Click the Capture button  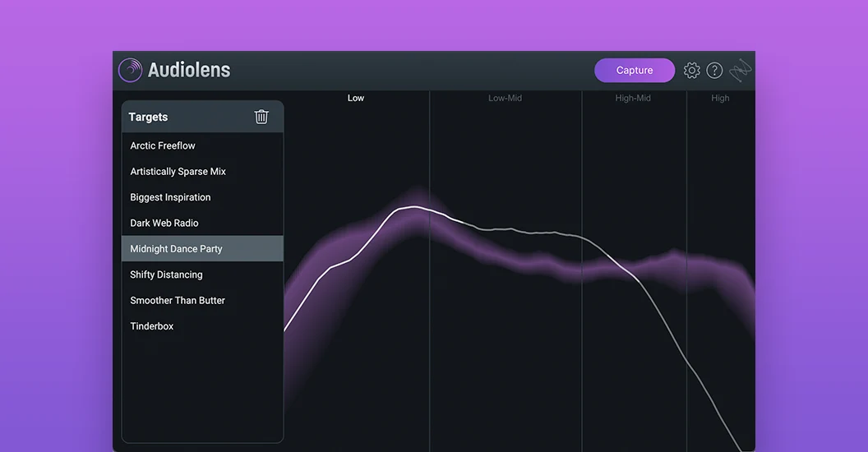coord(635,70)
